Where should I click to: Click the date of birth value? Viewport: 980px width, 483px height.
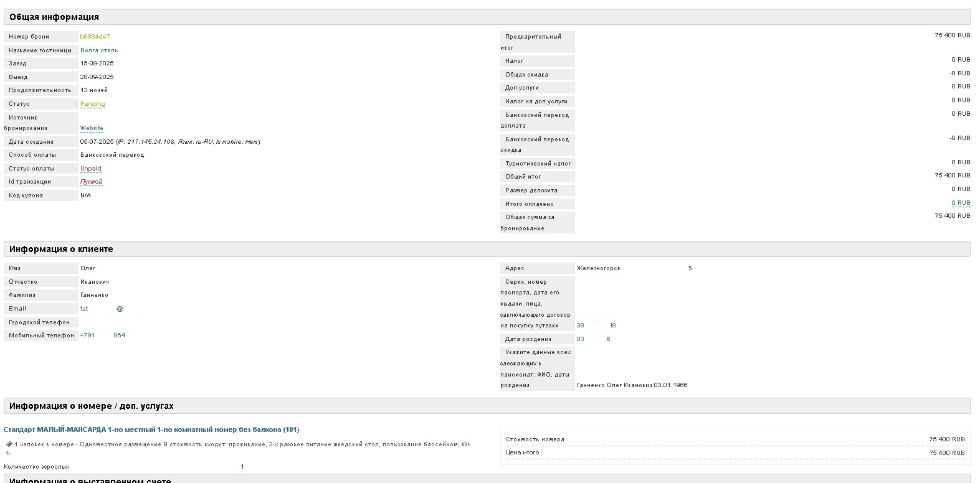click(593, 339)
